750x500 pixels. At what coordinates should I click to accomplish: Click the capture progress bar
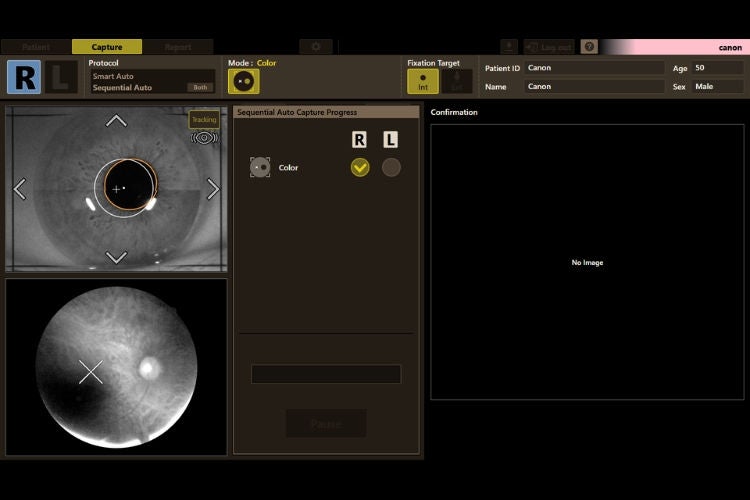pos(326,374)
